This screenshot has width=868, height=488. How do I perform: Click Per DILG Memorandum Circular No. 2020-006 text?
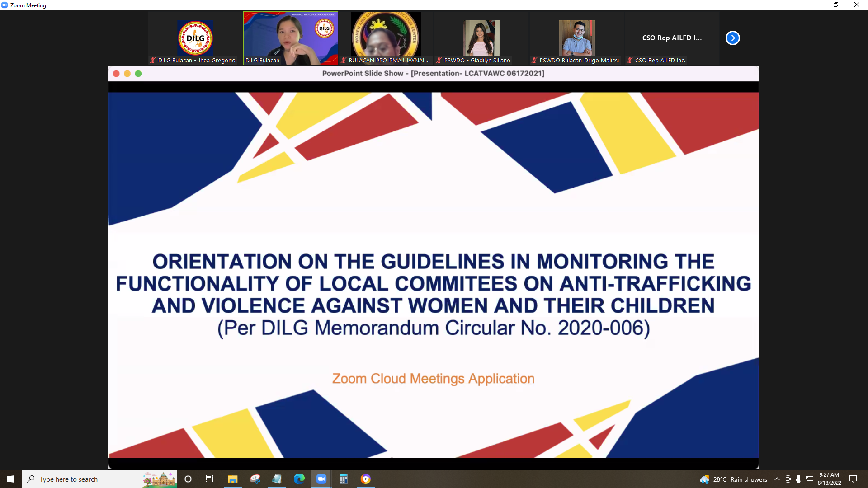coord(434,328)
